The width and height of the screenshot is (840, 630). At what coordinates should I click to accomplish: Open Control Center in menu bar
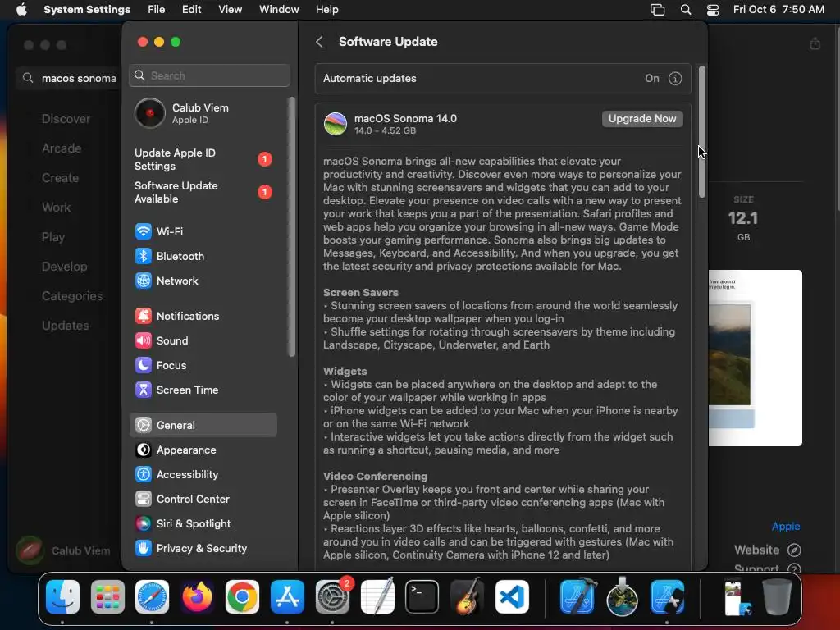(x=713, y=10)
